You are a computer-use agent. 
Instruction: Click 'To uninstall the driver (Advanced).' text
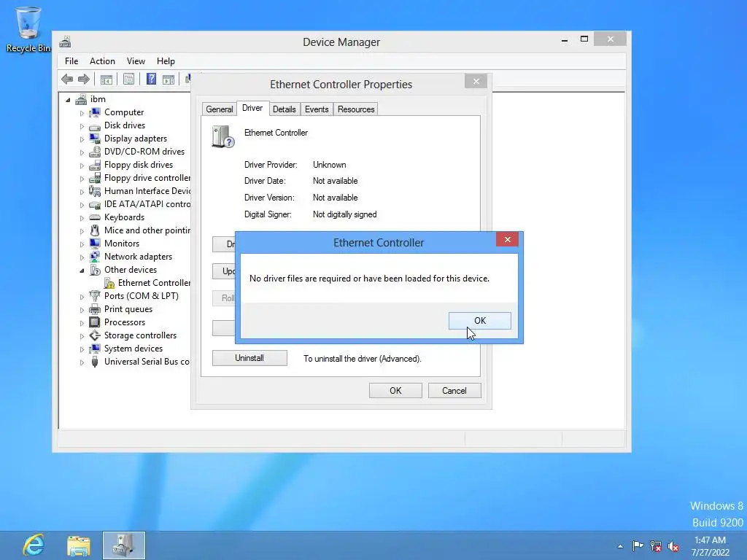tap(363, 359)
